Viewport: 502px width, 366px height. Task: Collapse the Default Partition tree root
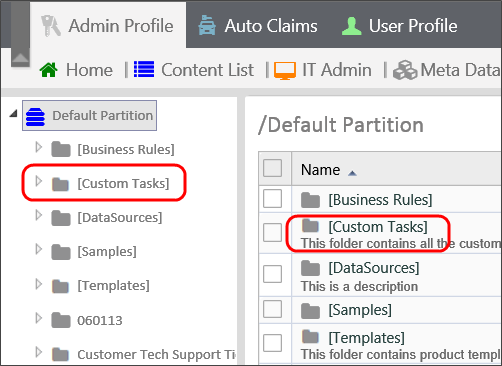13,114
